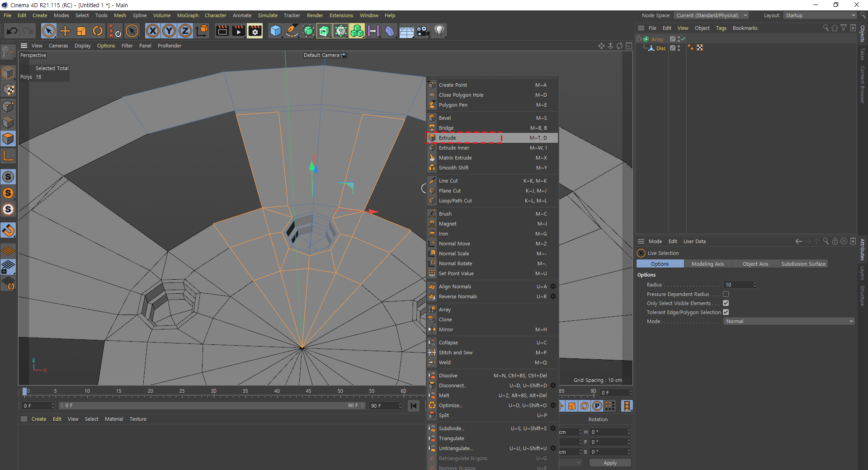The image size is (868, 470).
Task: Open Objects manager search icon
Action: [826, 28]
